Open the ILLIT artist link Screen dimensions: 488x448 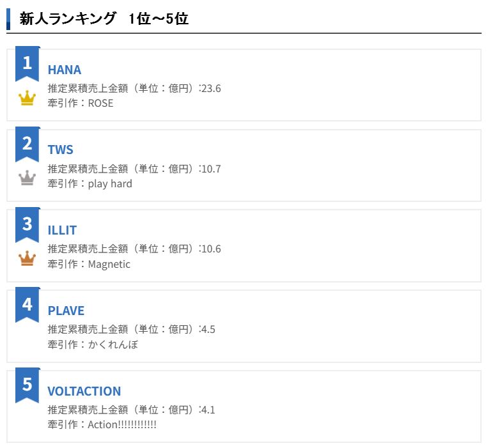pyautogui.click(x=62, y=230)
